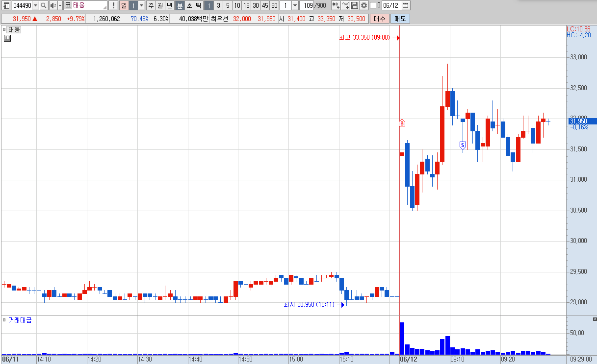The image size is (597, 364).
Task: Click the grid table icon under 태웅 label
Action: 7,39
